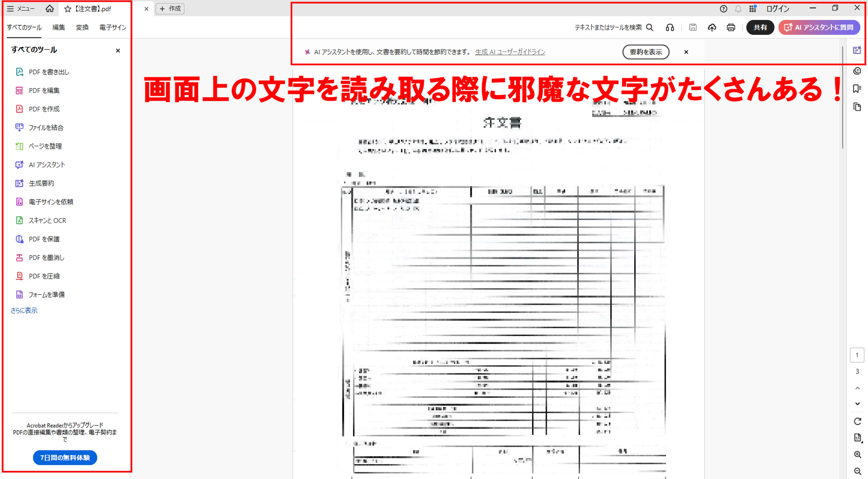868x479 pixels.
Task: Select スキャンと OCR tool
Action: [41, 220]
